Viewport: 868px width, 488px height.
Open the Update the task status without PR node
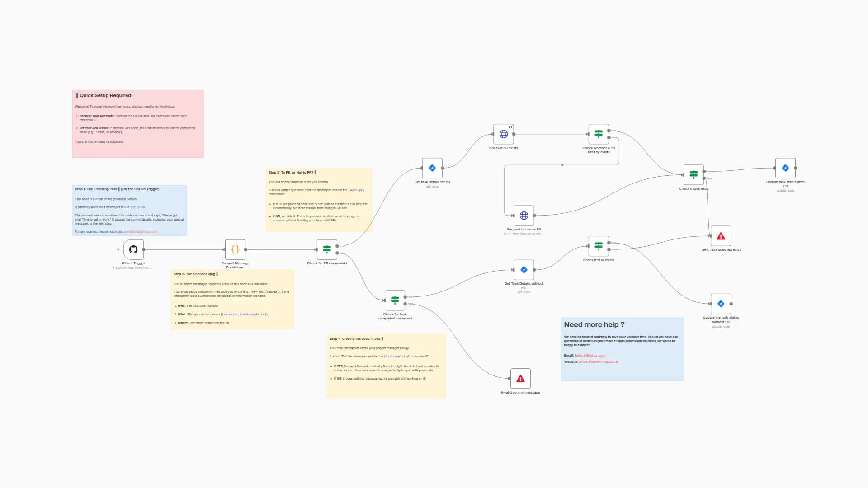coord(721,303)
